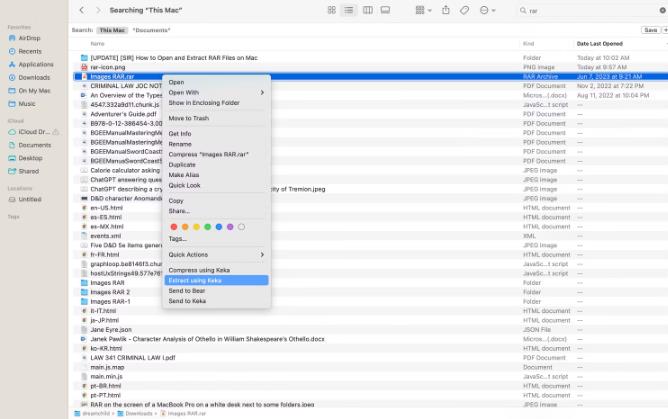This screenshot has width=668, height=419.
Task: Apply the red tag color
Action: pyautogui.click(x=174, y=227)
